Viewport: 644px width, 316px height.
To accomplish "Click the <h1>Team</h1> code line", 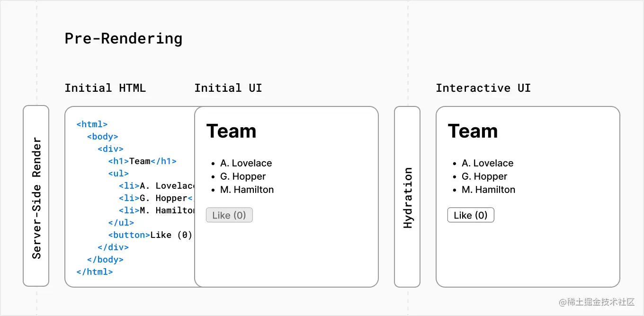I will [142, 161].
